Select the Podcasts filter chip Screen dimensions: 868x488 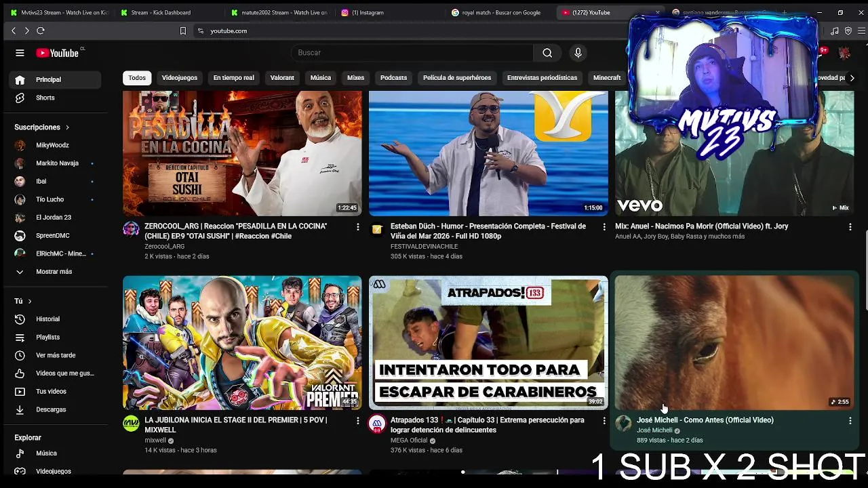pos(393,78)
